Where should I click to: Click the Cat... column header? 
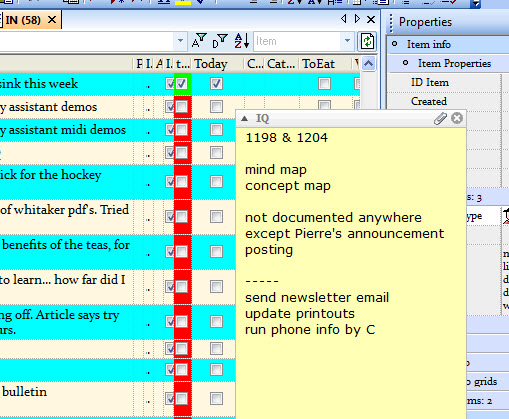(x=281, y=64)
